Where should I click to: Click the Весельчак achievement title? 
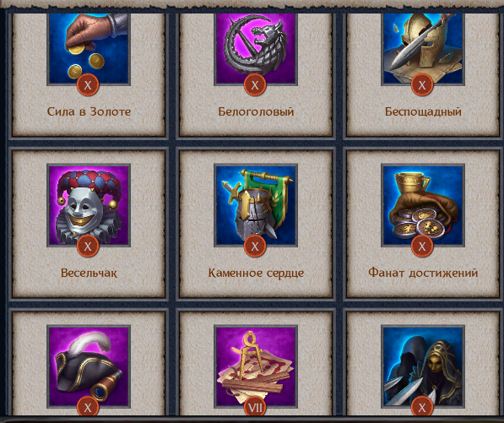coord(89,273)
